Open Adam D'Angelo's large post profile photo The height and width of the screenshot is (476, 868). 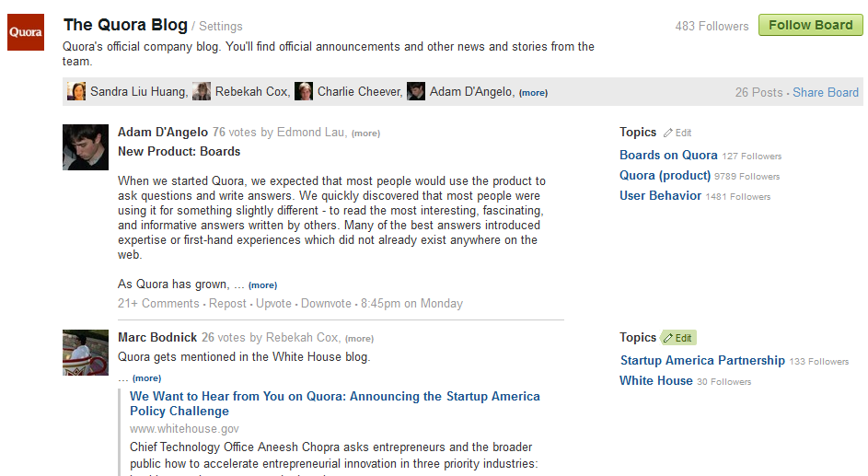(x=86, y=146)
